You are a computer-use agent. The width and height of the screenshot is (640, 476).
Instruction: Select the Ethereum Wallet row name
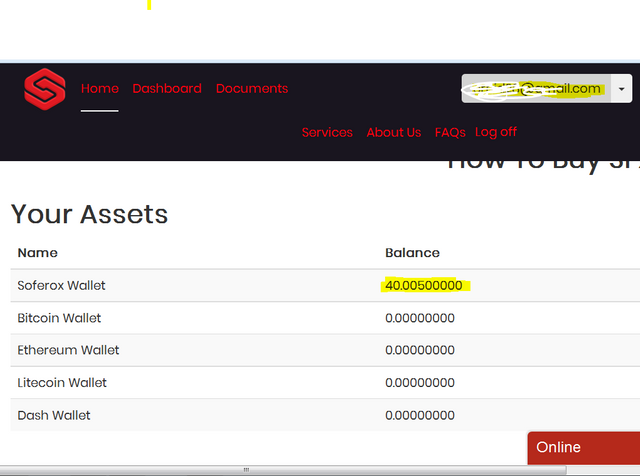pos(68,350)
